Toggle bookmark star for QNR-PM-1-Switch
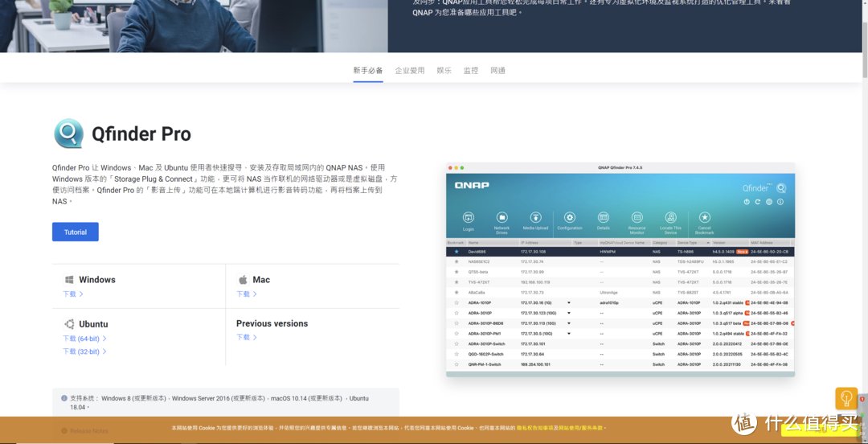Screen dimensions: 868x444 [x=457, y=364]
